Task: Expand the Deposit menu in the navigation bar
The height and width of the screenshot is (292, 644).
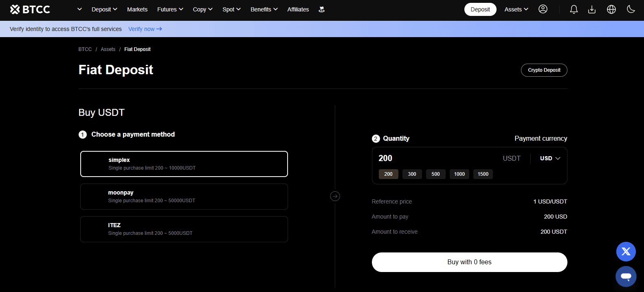Action: click(104, 9)
